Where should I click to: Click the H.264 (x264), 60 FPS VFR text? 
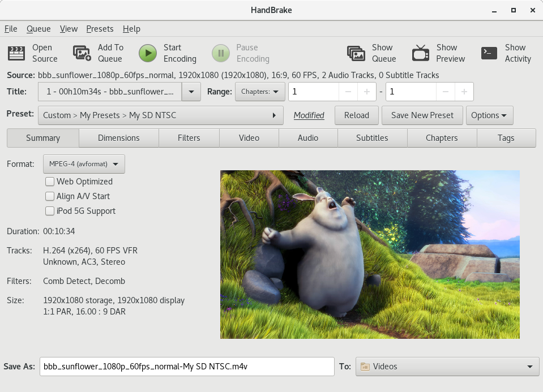[91, 251]
